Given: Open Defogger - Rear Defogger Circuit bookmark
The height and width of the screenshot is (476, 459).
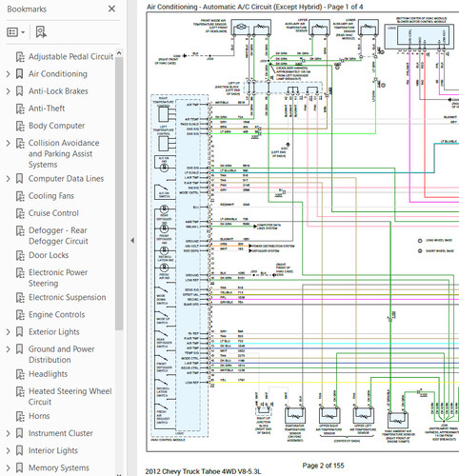Looking at the screenshot, I should (58, 235).
